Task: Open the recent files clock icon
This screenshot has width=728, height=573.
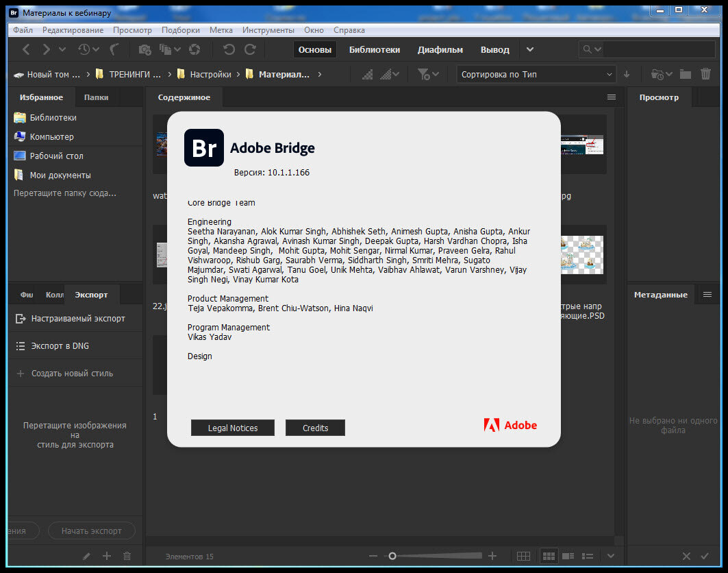Action: click(84, 49)
